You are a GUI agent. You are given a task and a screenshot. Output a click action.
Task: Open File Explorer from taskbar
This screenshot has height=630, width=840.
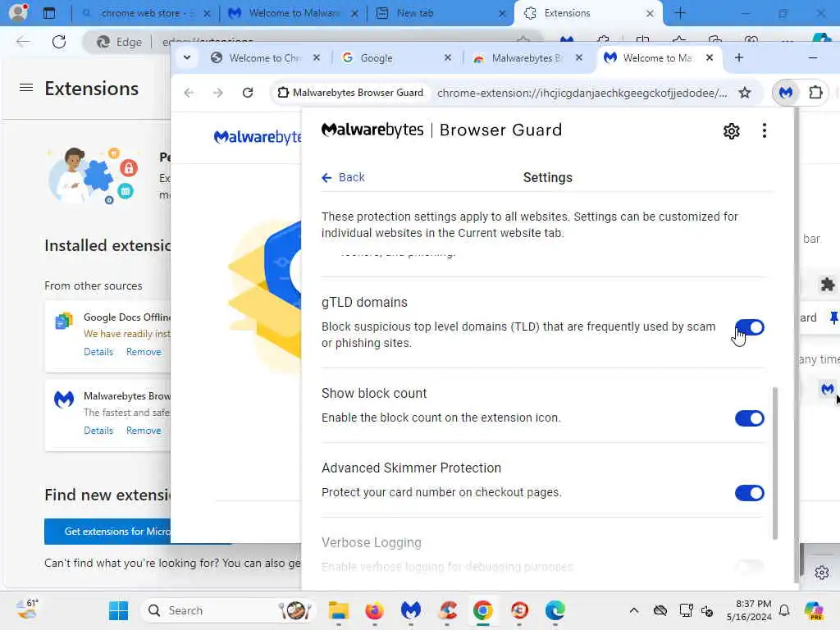tap(339, 610)
